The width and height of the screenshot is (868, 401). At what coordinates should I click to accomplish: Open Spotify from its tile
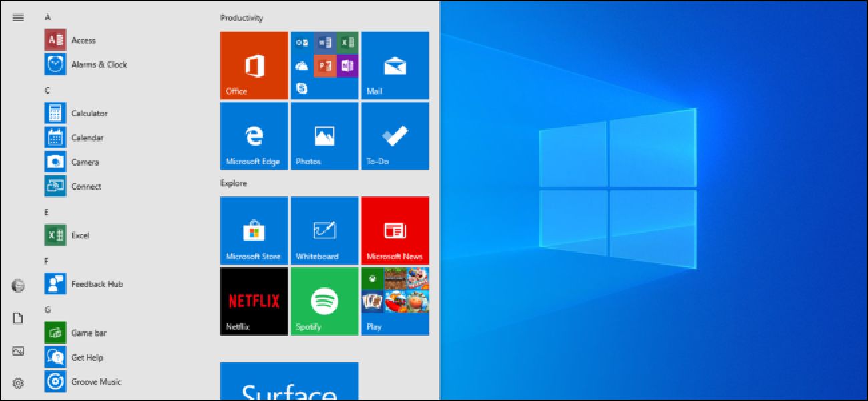click(324, 301)
